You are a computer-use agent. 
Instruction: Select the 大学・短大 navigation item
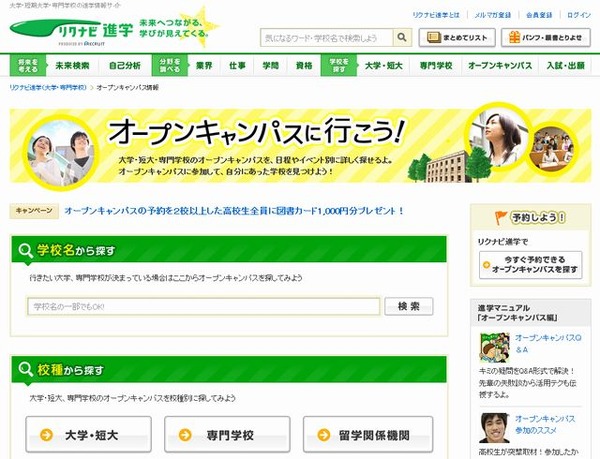pos(383,65)
